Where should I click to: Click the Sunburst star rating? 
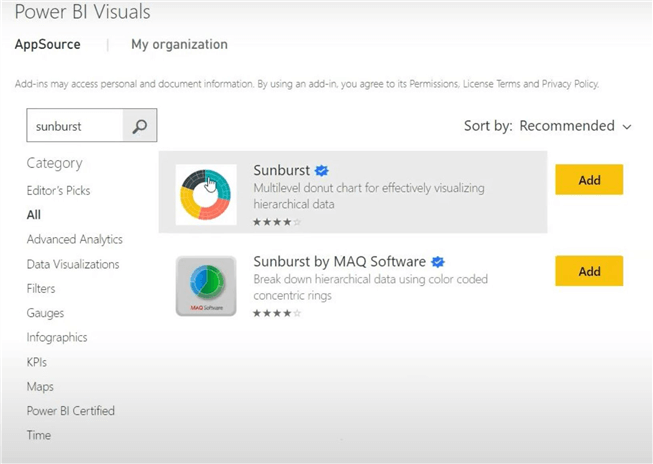point(277,221)
